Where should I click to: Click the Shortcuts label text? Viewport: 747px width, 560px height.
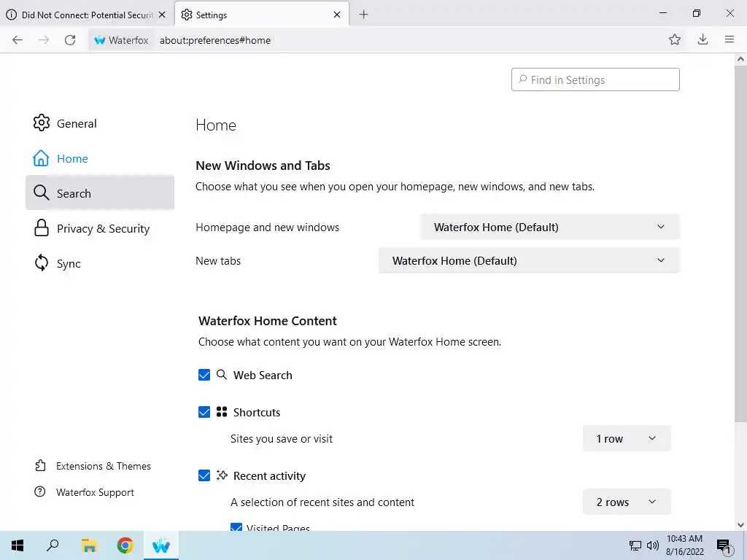point(256,413)
